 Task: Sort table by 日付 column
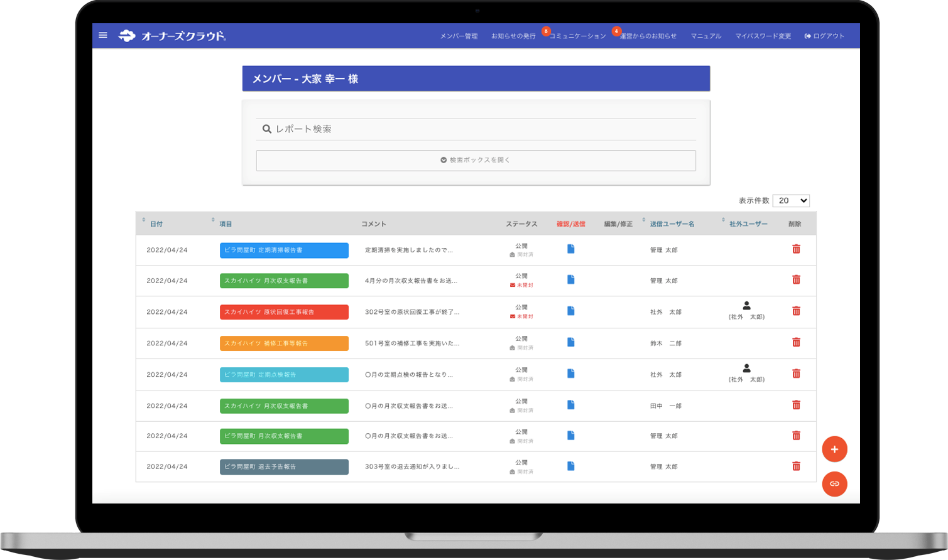pos(156,224)
